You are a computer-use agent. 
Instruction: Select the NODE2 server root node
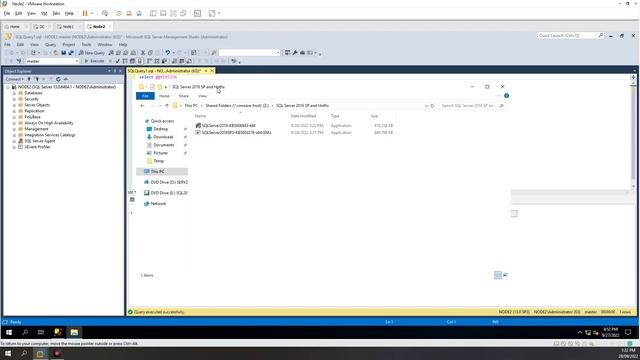click(67, 87)
